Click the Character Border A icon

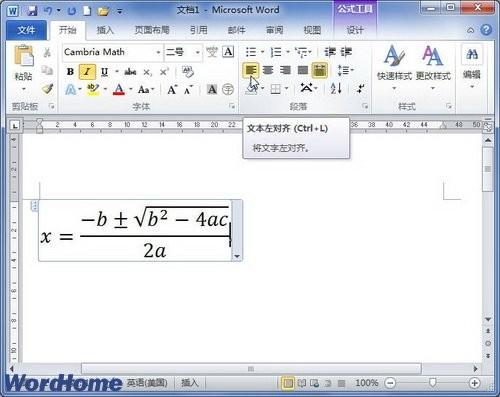[228, 52]
